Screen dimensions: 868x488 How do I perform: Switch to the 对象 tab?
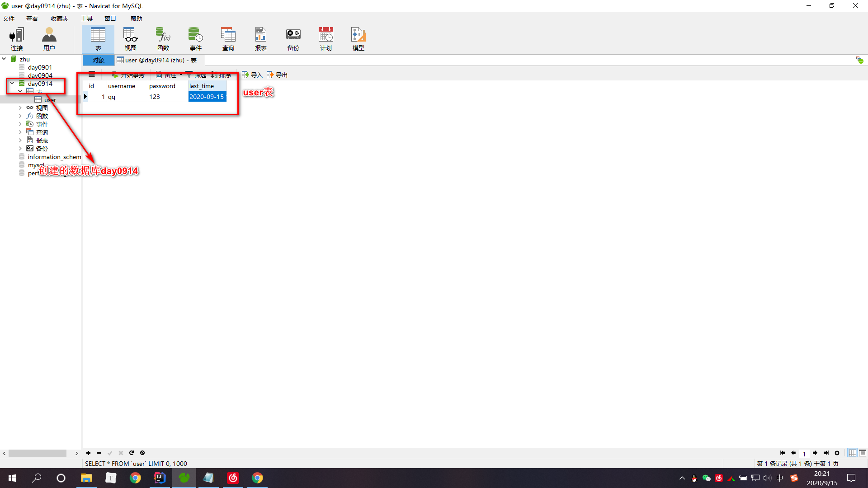coord(98,60)
